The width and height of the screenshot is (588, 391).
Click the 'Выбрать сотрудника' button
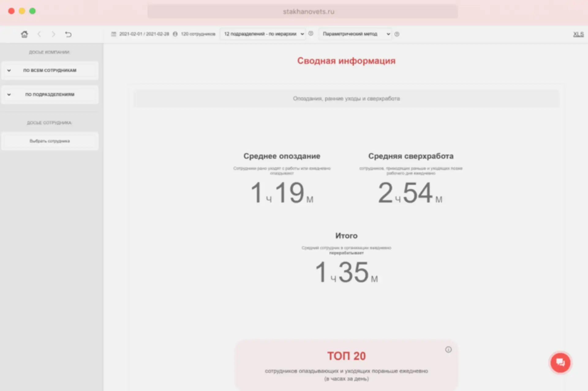pos(50,141)
